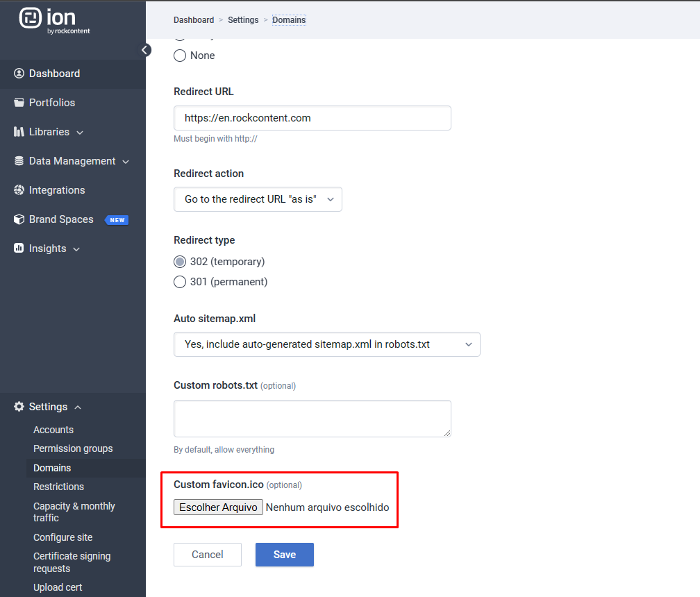Click the 'By default, allow everything' hint
The width and height of the screenshot is (700, 597).
(224, 450)
